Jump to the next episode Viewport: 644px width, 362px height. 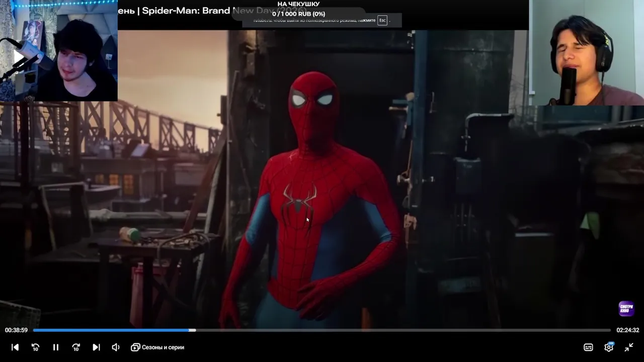pyautogui.click(x=96, y=347)
